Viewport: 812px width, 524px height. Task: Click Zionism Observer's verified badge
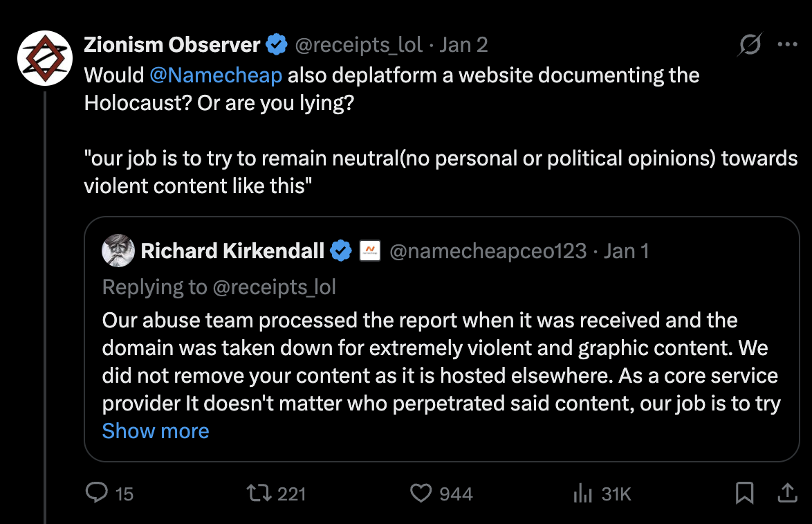(x=277, y=44)
